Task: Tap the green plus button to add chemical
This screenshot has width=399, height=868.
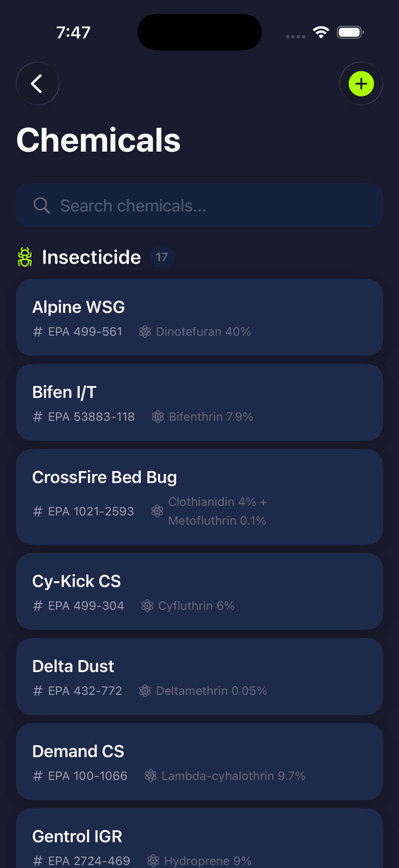Action: tap(361, 83)
